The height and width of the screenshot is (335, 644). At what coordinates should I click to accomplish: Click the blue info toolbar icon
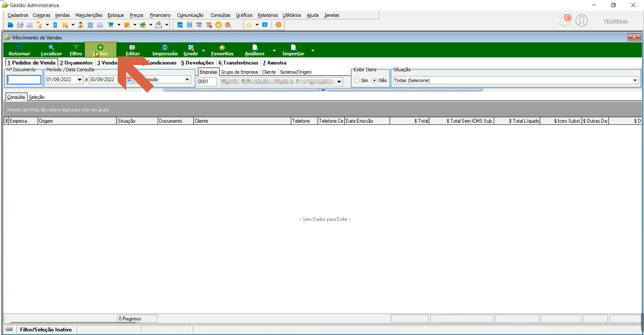(265, 25)
